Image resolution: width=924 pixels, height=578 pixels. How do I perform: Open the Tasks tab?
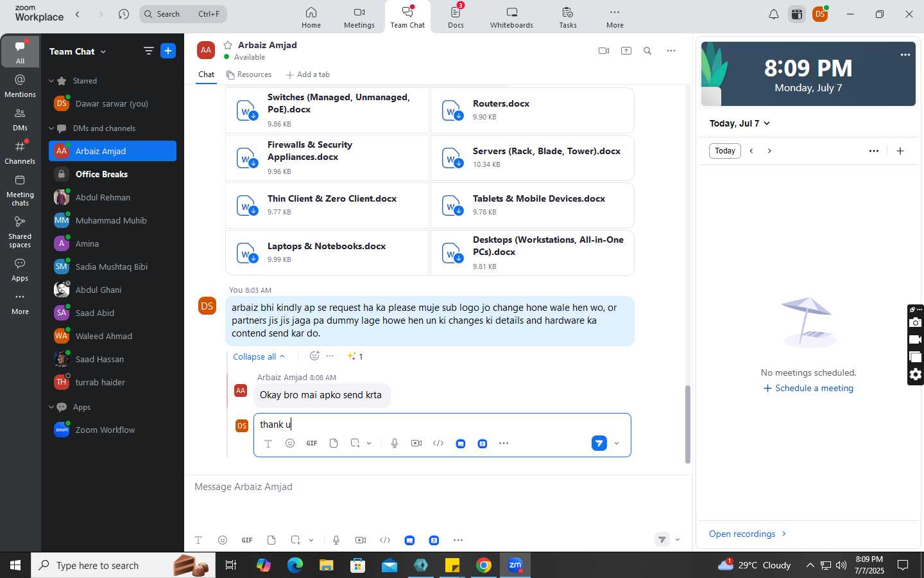tap(568, 17)
